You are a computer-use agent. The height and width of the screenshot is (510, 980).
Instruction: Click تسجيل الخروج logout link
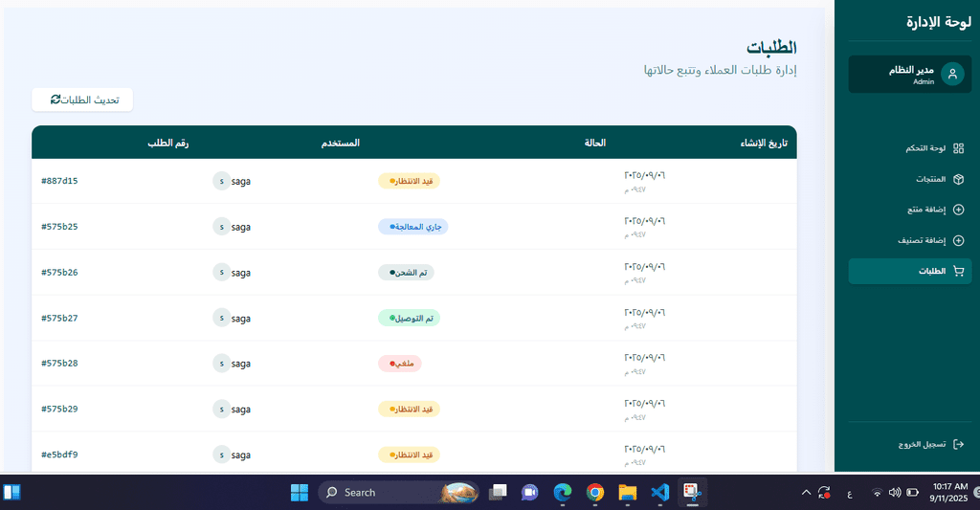coord(930,444)
